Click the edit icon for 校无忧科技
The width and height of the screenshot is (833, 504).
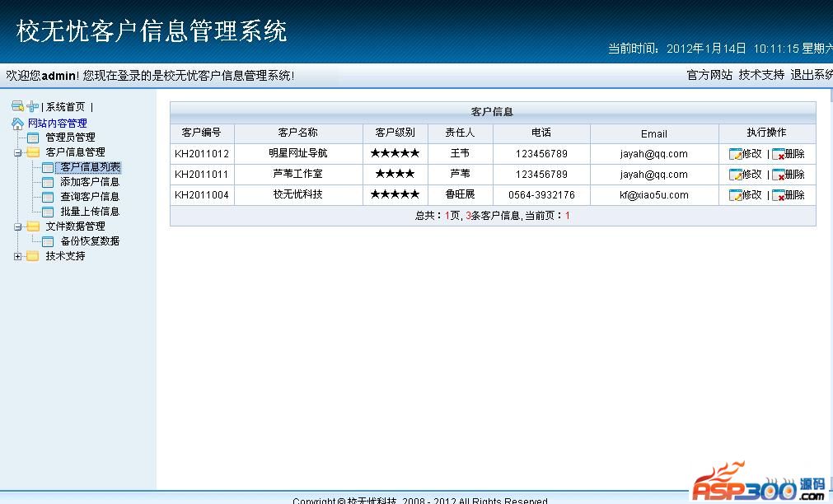pyautogui.click(x=735, y=195)
